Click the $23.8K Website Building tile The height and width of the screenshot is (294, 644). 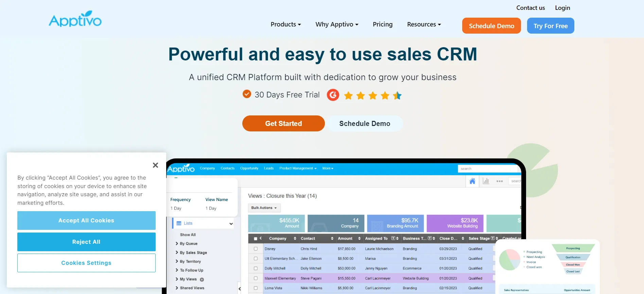[455, 223]
